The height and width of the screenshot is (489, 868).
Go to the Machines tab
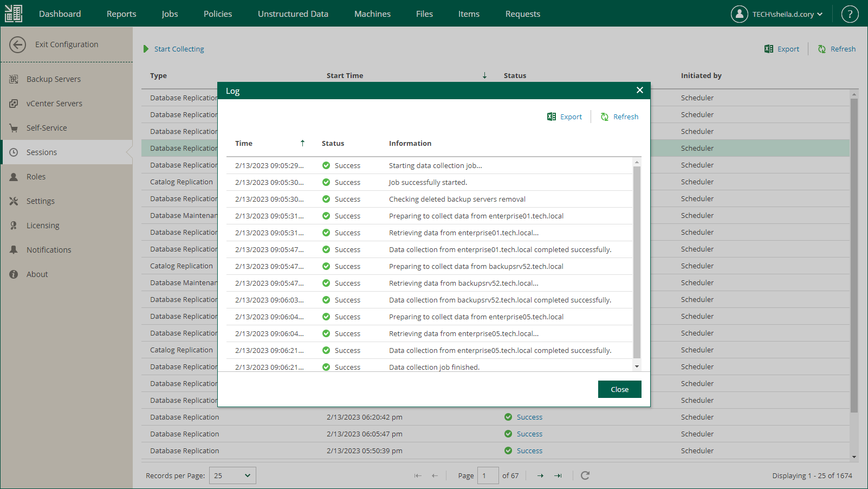[372, 14]
